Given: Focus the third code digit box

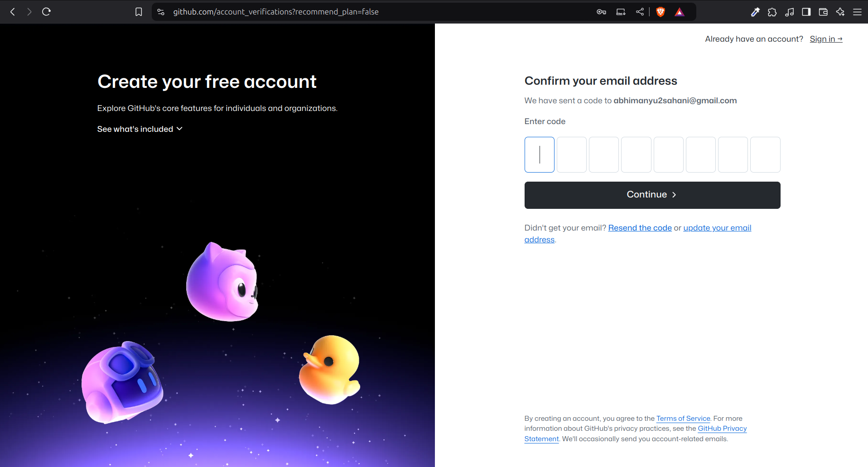Looking at the screenshot, I should [x=603, y=154].
